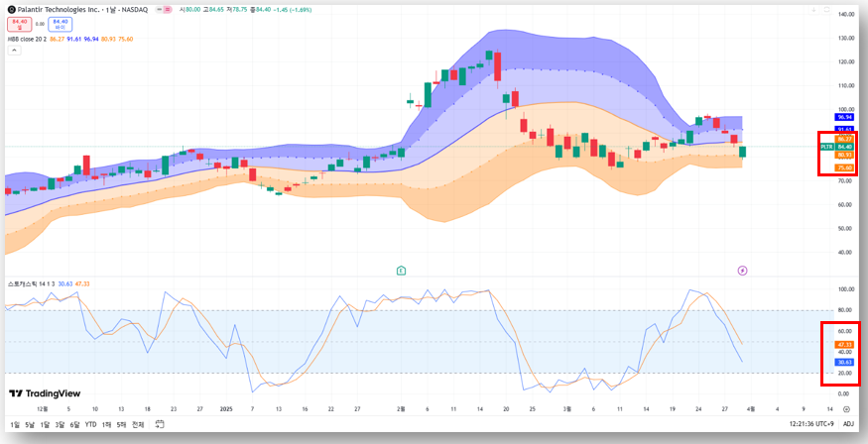The width and height of the screenshot is (868, 444).
Task: Click the blue 96.94 price axis label
Action: click(844, 117)
